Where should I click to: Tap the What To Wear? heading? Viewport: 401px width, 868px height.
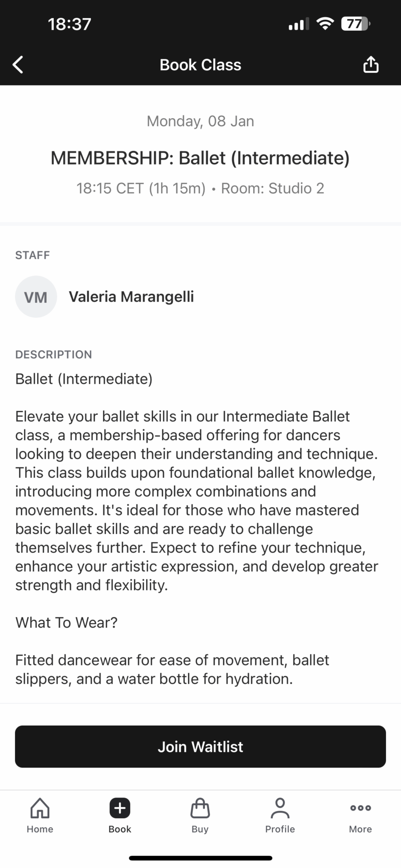[66, 623]
